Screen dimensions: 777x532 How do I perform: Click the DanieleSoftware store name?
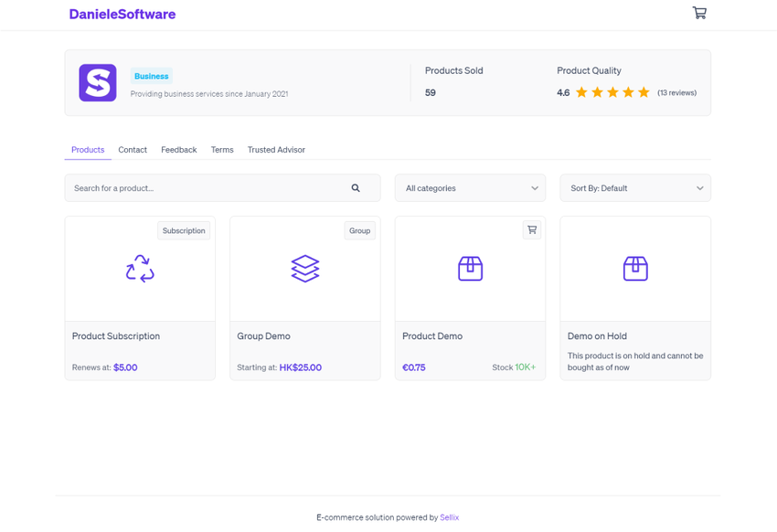pos(122,14)
